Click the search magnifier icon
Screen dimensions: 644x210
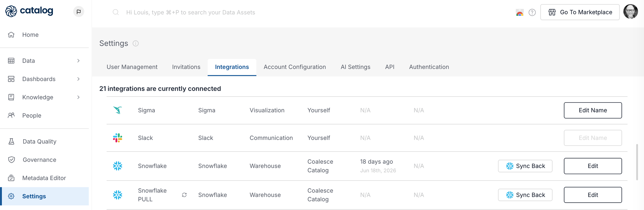click(116, 12)
